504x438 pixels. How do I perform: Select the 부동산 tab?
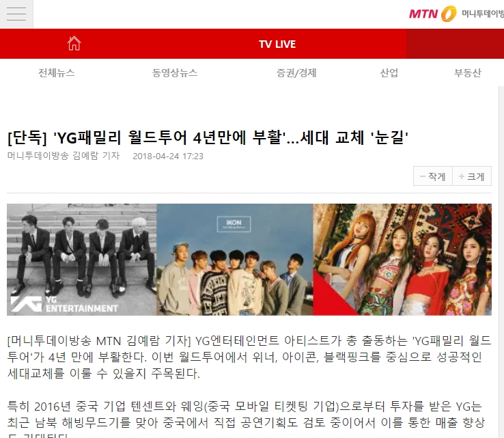click(468, 73)
